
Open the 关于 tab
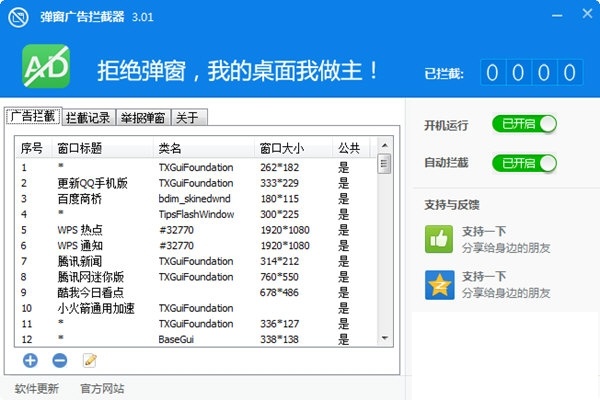pos(189,118)
